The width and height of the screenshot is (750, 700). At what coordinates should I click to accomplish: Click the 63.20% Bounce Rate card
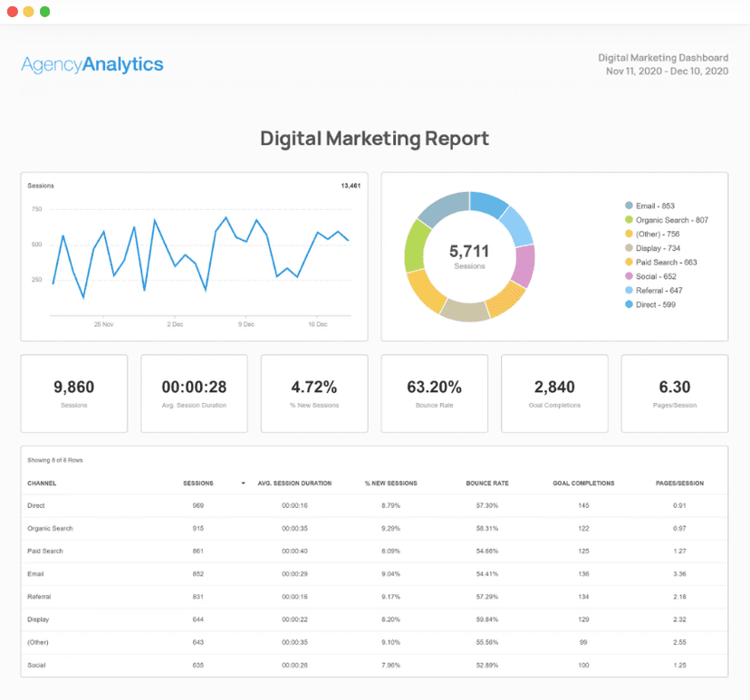434,393
